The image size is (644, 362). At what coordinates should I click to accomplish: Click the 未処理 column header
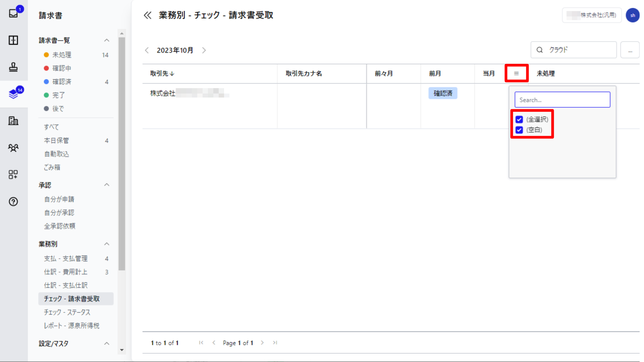click(546, 73)
